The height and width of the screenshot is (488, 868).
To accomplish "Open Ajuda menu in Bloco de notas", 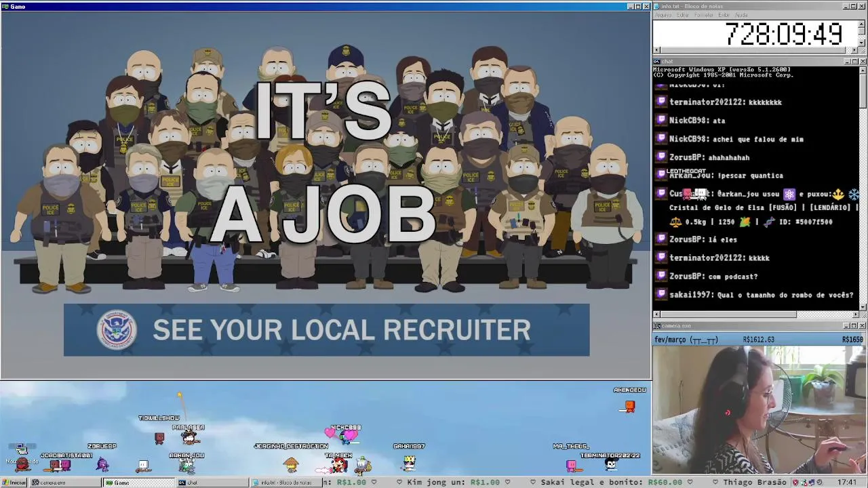I will click(x=742, y=15).
